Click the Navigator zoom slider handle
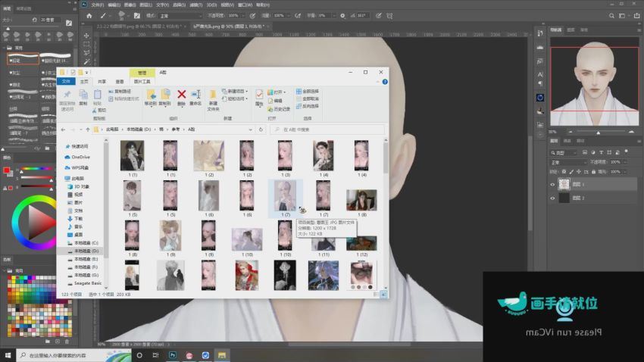644x362 pixels. [599, 133]
